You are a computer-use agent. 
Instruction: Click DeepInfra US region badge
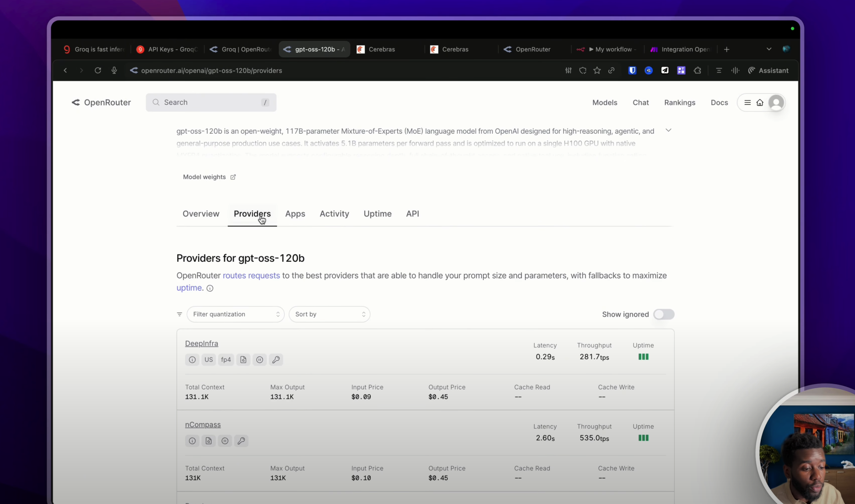coord(209,360)
